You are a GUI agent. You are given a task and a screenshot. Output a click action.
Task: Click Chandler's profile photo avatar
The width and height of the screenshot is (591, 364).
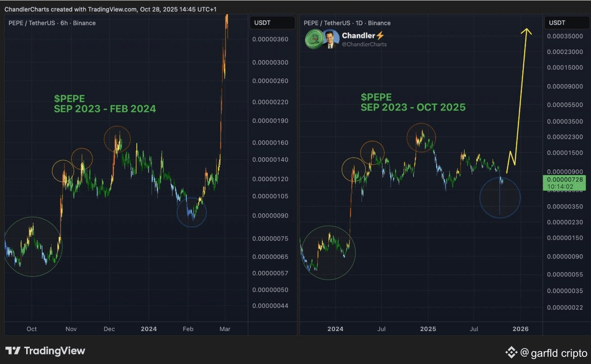pos(330,39)
